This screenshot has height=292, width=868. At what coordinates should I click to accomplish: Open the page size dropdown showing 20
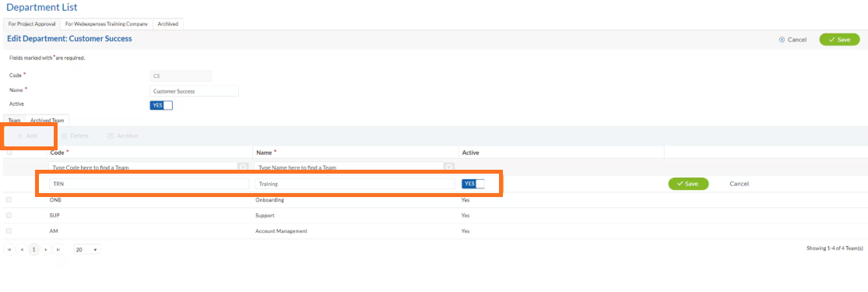point(87,250)
